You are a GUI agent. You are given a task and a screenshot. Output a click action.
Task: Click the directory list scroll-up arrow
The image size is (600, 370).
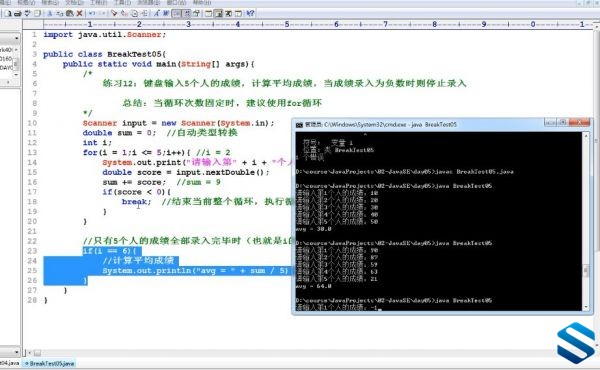(x=16, y=50)
